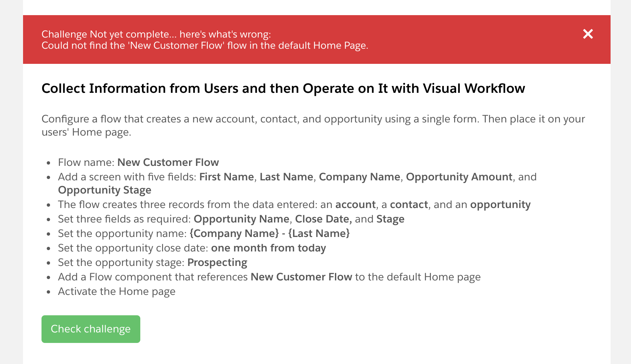
Task: Click the bold 'Prospecting' stage text
Action: pos(217,262)
